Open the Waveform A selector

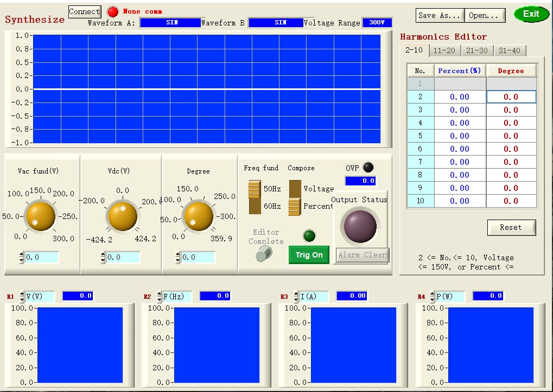coord(171,23)
